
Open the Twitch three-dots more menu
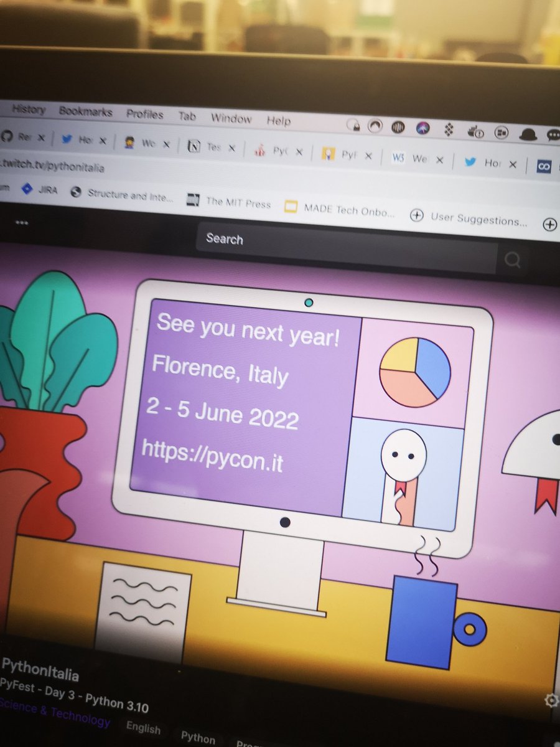point(22,222)
